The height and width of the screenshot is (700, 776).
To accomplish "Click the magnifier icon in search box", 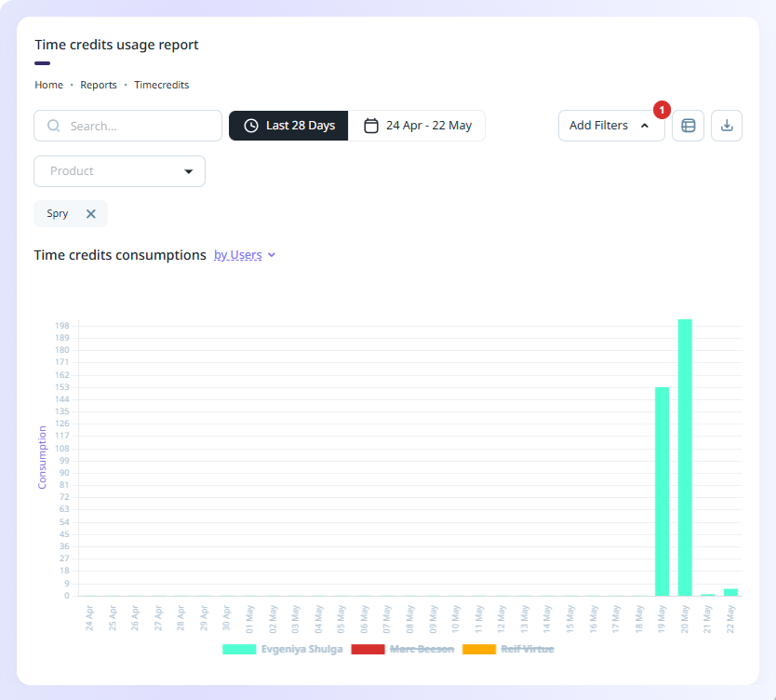I will pyautogui.click(x=53, y=126).
